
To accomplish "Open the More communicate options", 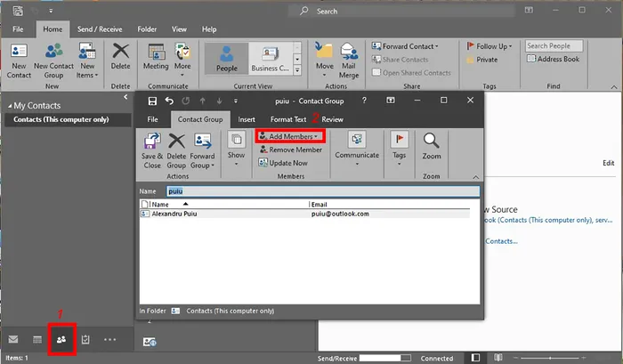I will pyautogui.click(x=182, y=61).
